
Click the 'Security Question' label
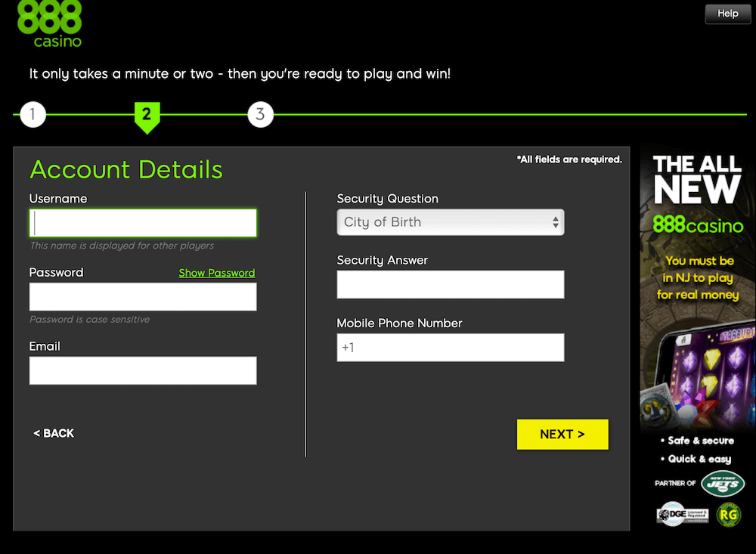388,199
